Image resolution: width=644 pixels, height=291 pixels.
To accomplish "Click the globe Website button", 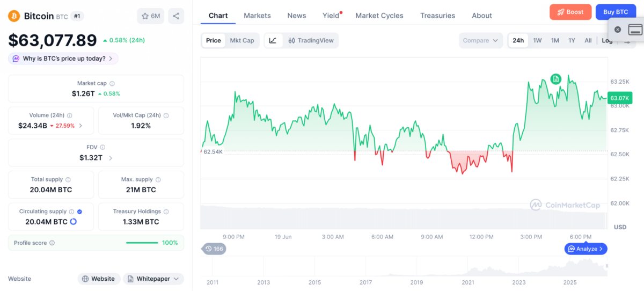I will tap(99, 279).
